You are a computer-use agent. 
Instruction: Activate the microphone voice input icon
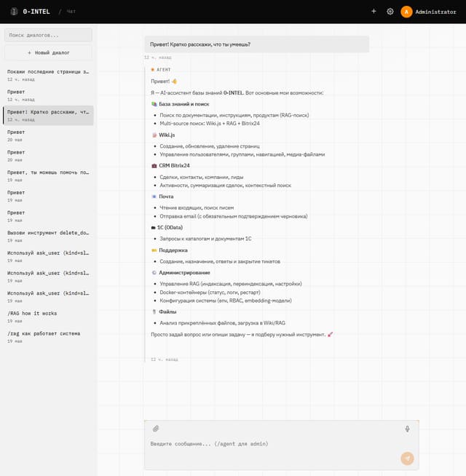click(407, 429)
